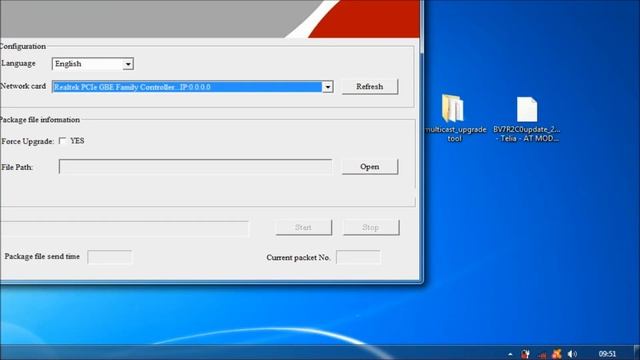Click the Current packet No. field
The image size is (640, 360).
point(358,257)
